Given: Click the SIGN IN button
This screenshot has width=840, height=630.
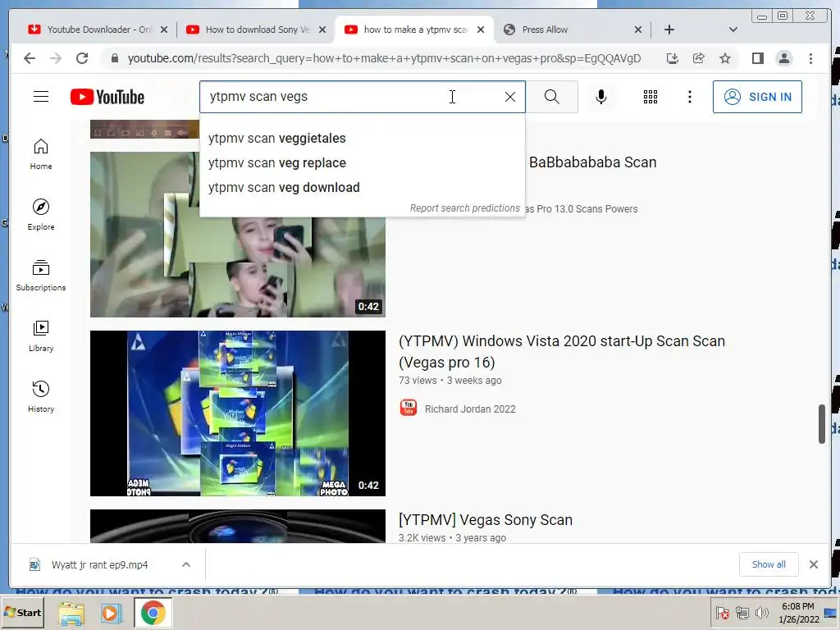Looking at the screenshot, I should coord(757,97).
